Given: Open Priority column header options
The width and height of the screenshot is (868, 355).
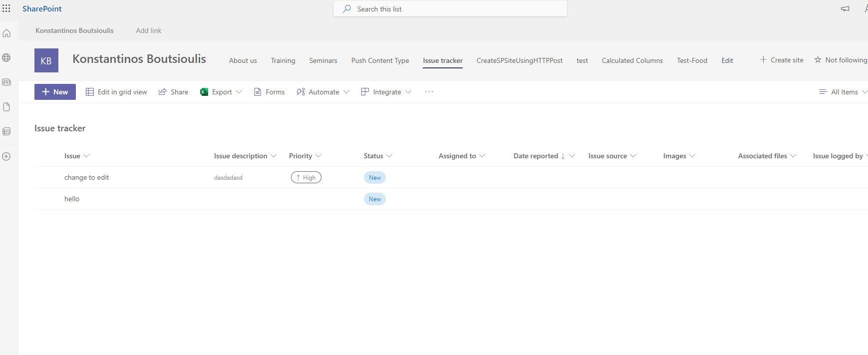Looking at the screenshot, I should click(x=304, y=156).
